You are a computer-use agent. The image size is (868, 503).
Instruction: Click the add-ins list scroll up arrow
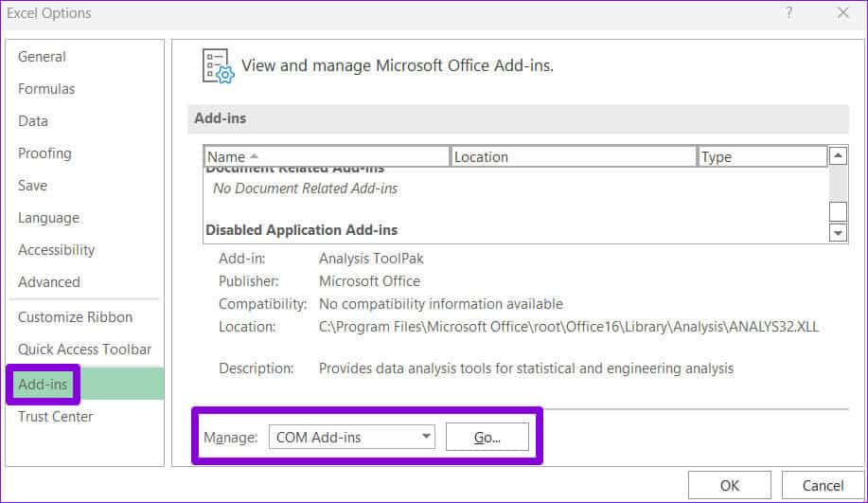pos(838,155)
